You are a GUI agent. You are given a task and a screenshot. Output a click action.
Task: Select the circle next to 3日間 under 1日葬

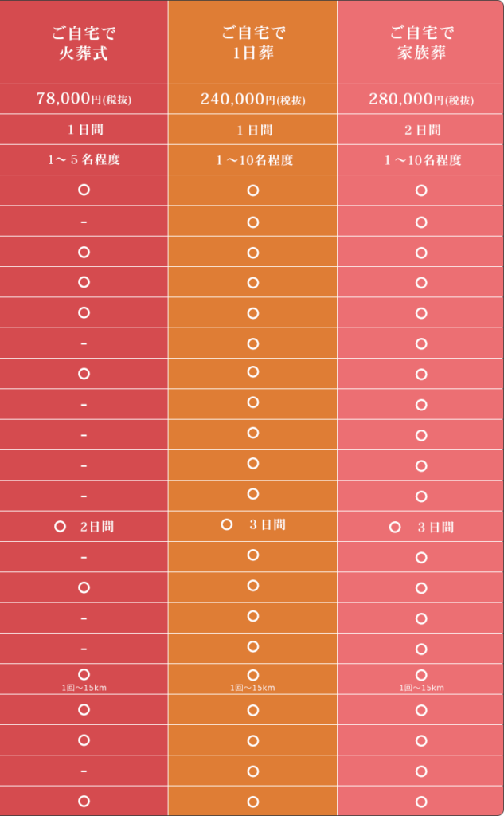click(227, 524)
